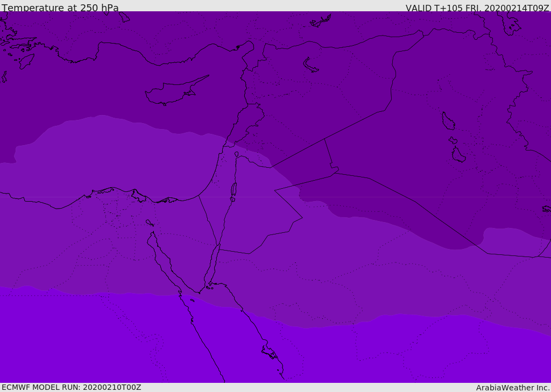Click the small island in the top-left corner
This screenshot has height=392, width=551.
pyautogui.click(x=26, y=61)
